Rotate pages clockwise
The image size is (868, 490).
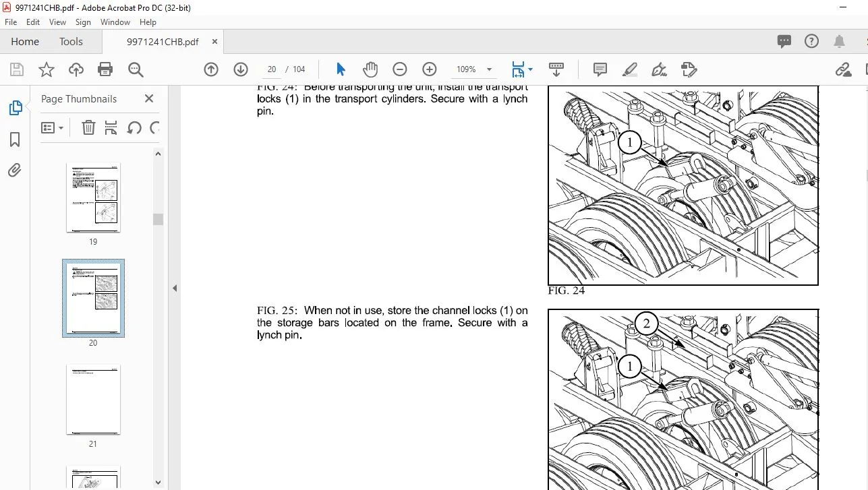pos(155,127)
